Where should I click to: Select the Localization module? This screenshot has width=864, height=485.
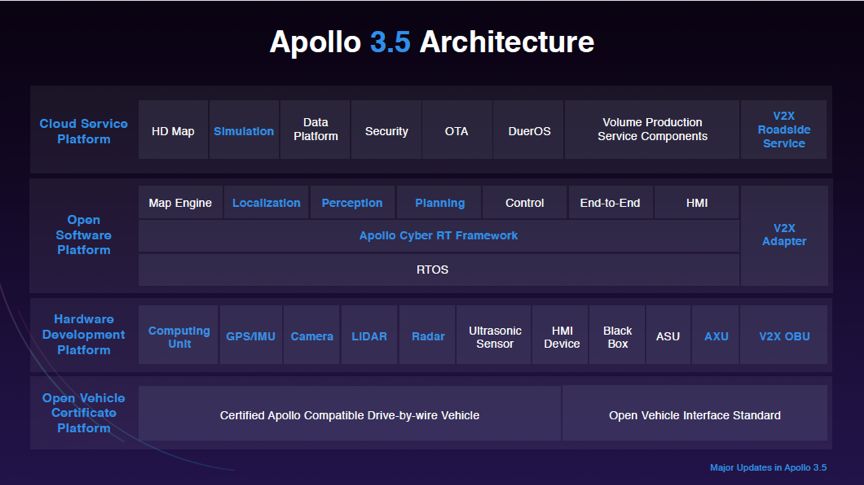pyautogui.click(x=266, y=203)
